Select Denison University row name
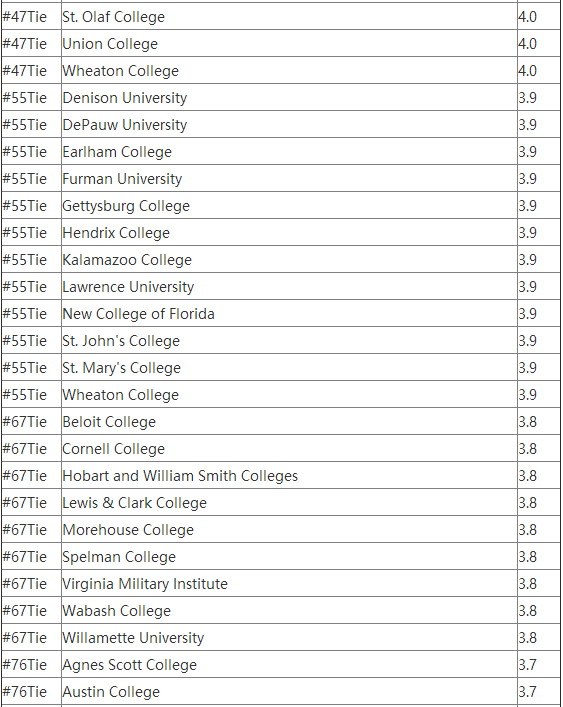 tap(289, 97)
